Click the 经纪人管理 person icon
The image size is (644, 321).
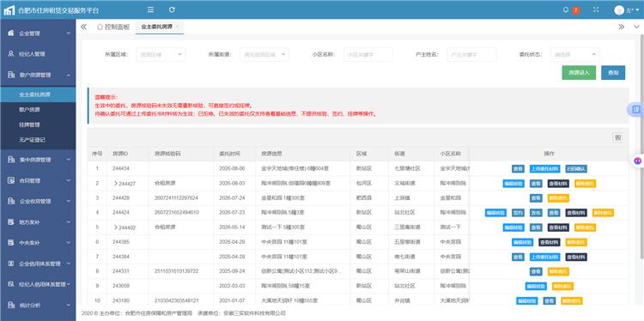11,54
